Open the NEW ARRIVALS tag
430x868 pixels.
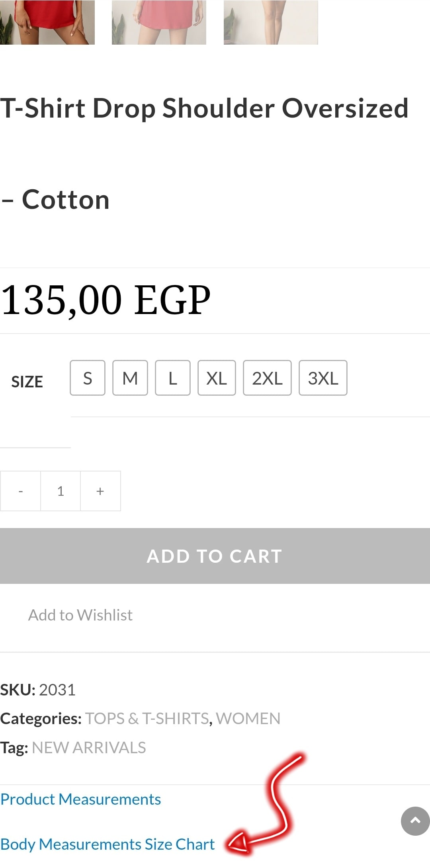tap(89, 748)
